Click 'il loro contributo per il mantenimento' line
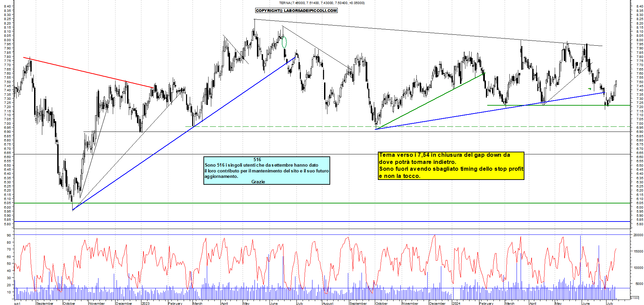644x305 pixels. click(x=267, y=171)
